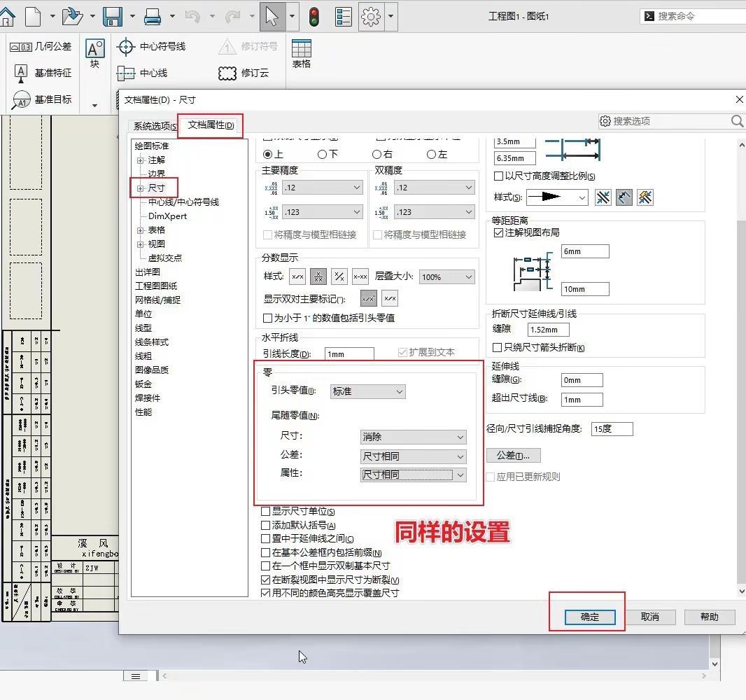Screen dimensions: 746x700
Task: Click the 基准目标 tool
Action: (x=42, y=99)
